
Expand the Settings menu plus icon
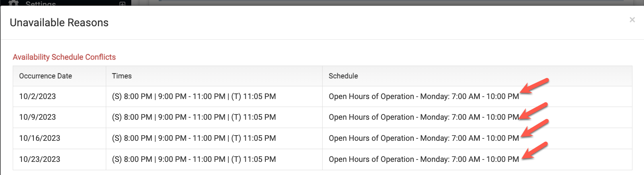123,4
